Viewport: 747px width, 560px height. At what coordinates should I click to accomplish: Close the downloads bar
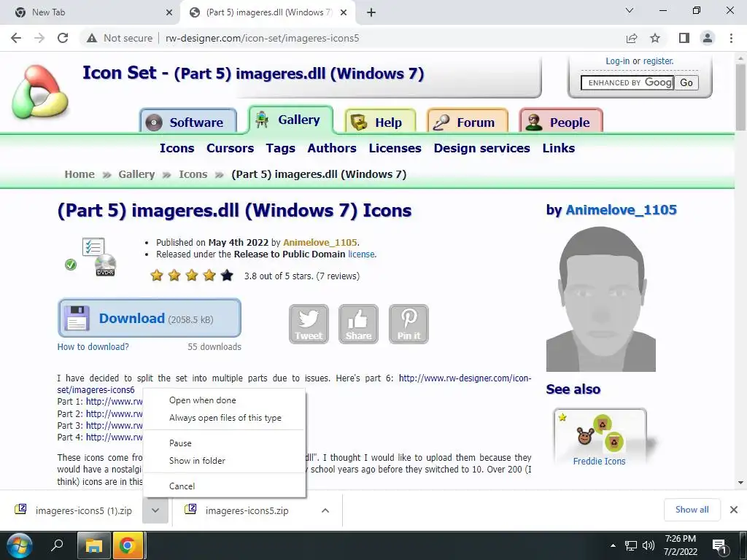pyautogui.click(x=734, y=510)
